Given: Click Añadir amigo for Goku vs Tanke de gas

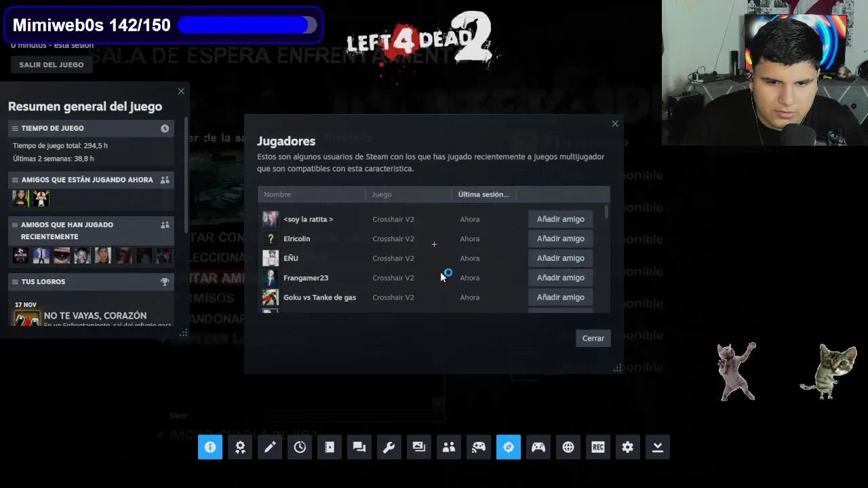Looking at the screenshot, I should click(561, 298).
